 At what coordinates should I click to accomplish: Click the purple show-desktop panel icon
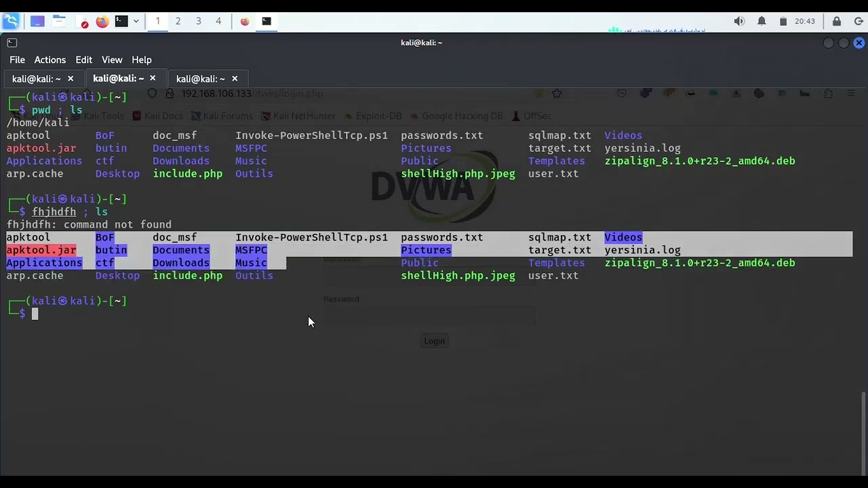point(37,21)
